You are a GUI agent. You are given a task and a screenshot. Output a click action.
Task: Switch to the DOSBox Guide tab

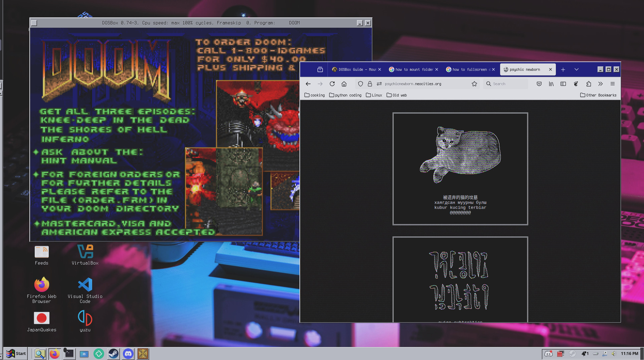pyautogui.click(x=354, y=69)
